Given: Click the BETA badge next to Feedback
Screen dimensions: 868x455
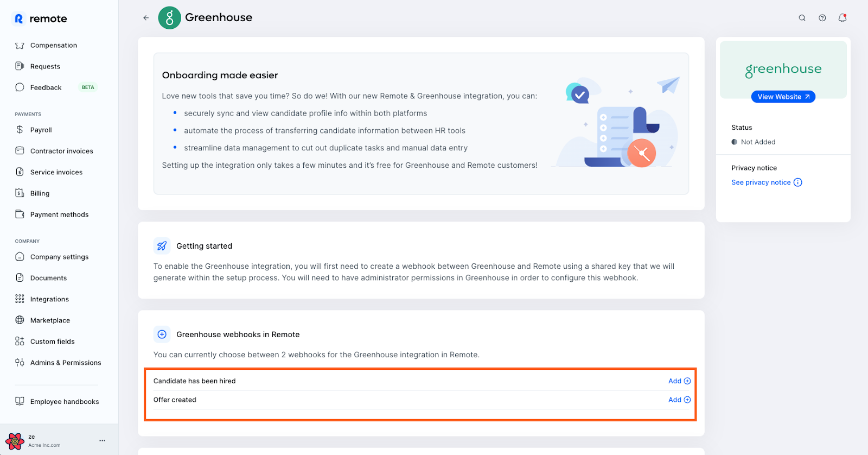Looking at the screenshot, I should click(88, 87).
